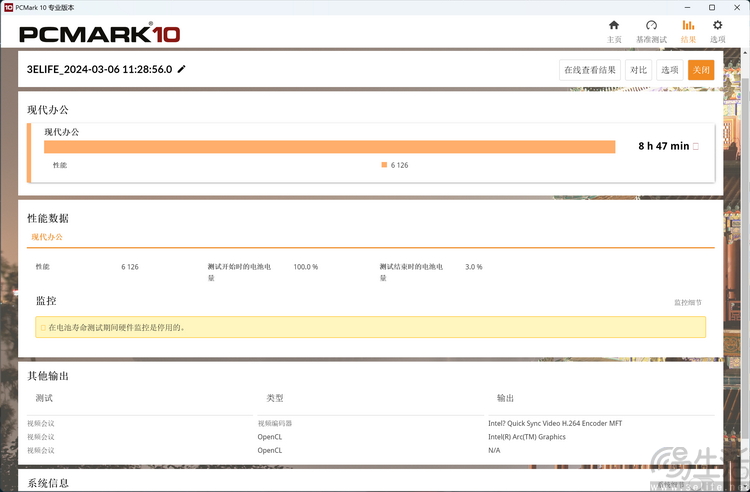Expand the 现代办公 result card
The height and width of the screenshot is (492, 750).
pyautogui.click(x=370, y=131)
